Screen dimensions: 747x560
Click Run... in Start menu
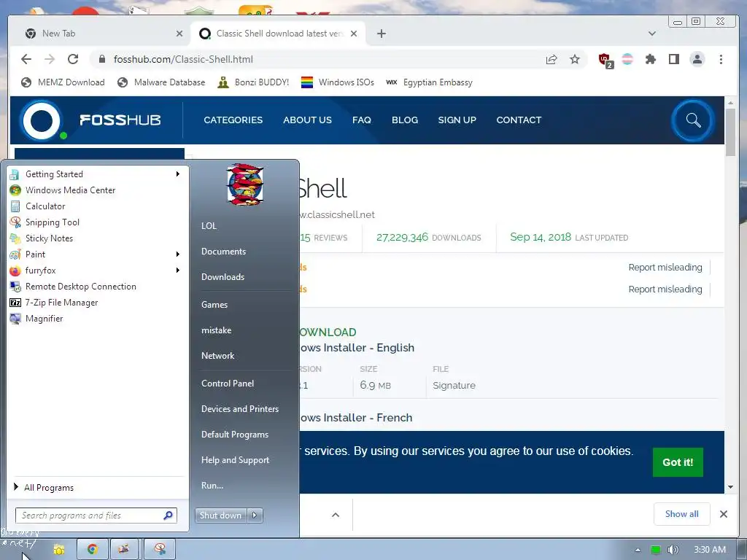(212, 485)
